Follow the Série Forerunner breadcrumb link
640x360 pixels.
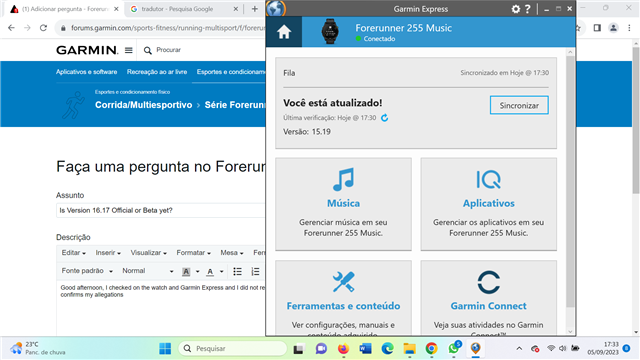click(235, 105)
